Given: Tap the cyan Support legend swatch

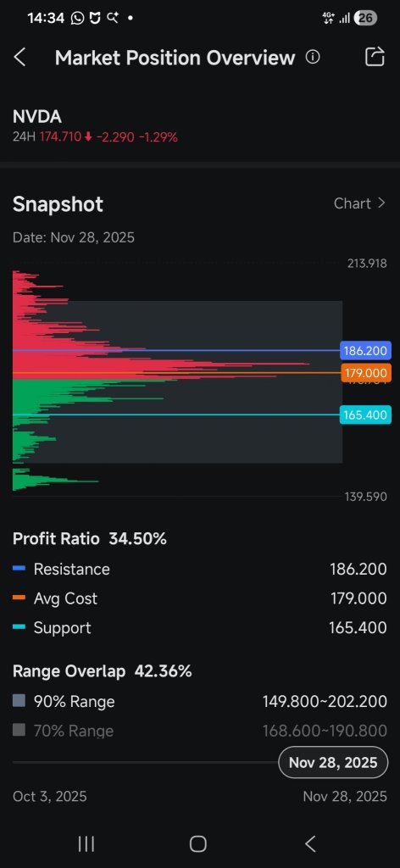Looking at the screenshot, I should [19, 627].
